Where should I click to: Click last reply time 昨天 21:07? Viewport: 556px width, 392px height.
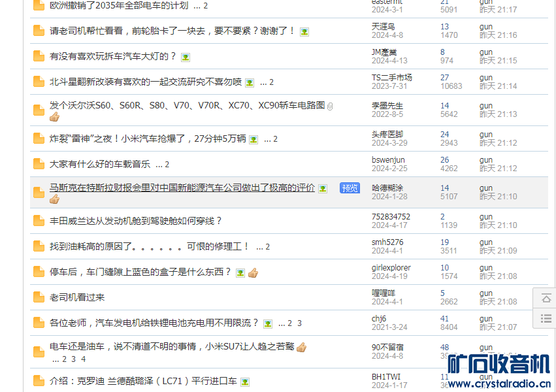tap(499, 327)
